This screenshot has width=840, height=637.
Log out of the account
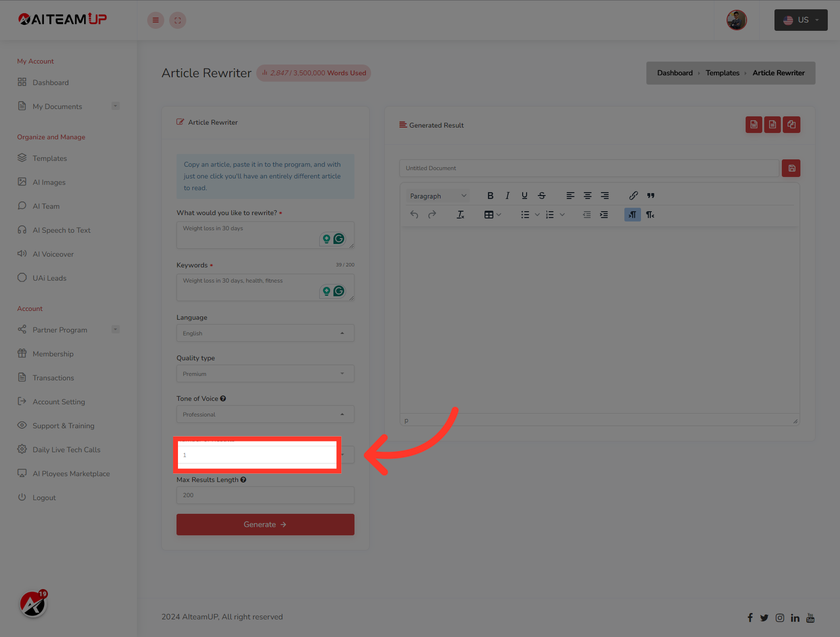click(44, 497)
